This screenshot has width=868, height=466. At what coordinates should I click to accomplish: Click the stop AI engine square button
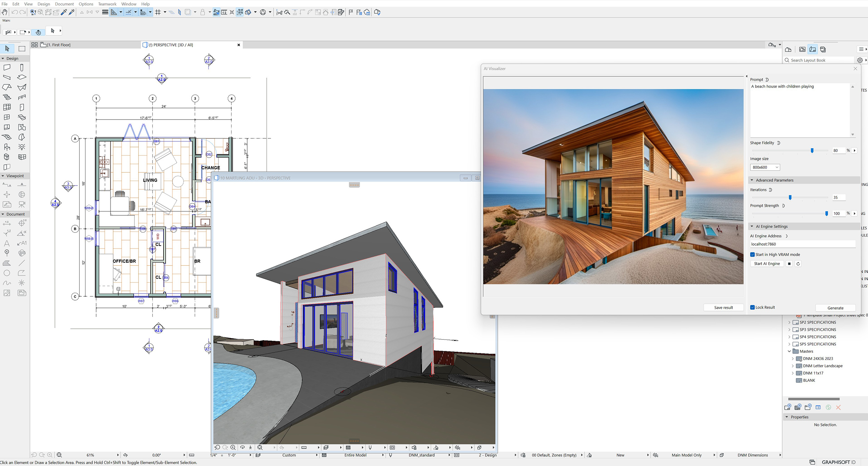coord(789,263)
